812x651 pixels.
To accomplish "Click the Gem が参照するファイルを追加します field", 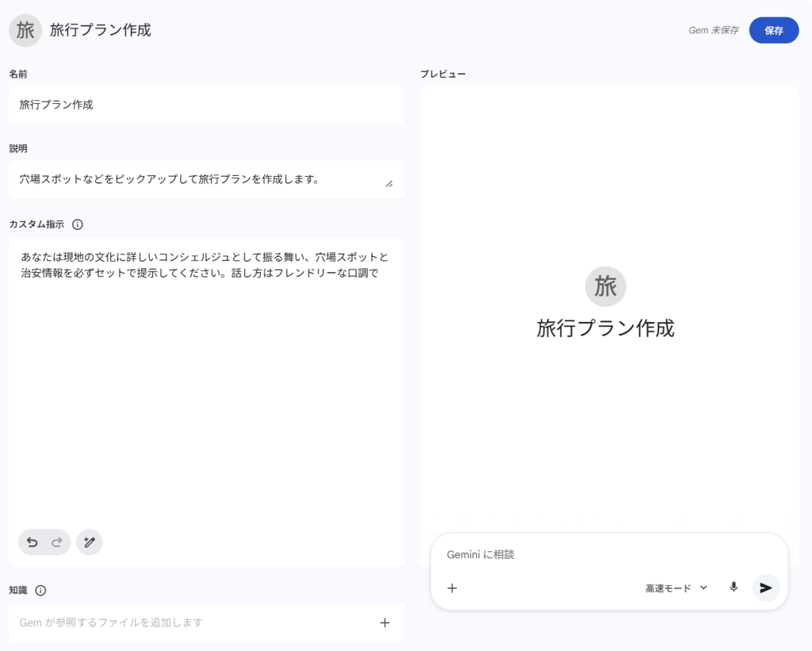I will [190, 622].
